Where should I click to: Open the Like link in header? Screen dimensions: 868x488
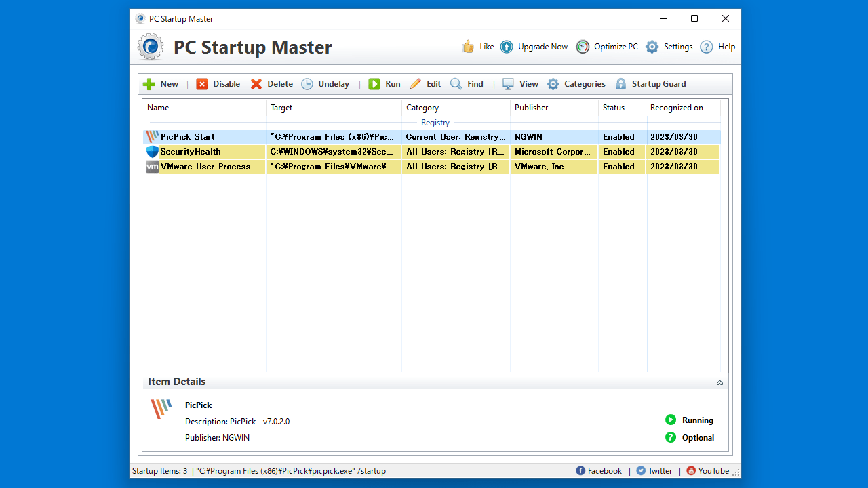(487, 47)
